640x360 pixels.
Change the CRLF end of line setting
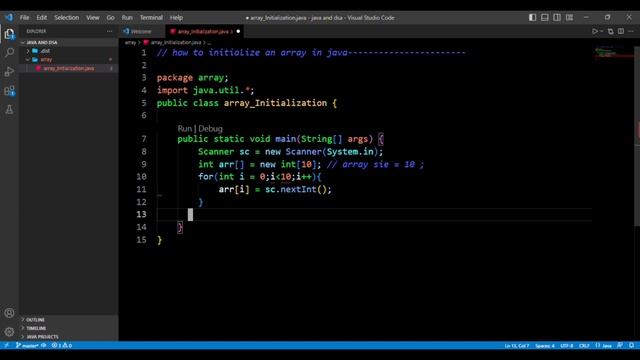click(584, 345)
